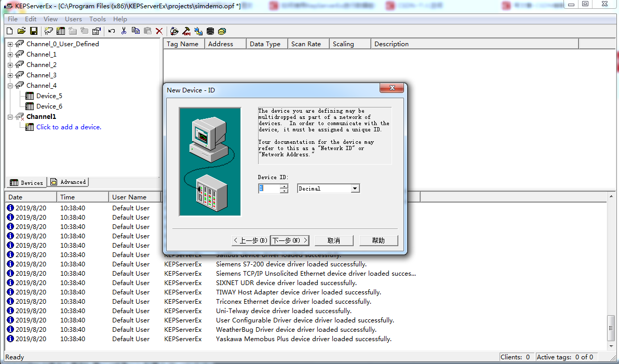Click the globe icon left of the OPC hammer
619x364 pixels.
(174, 31)
